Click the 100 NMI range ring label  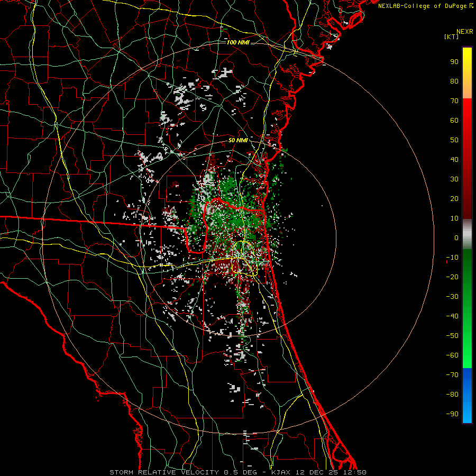coord(238,42)
